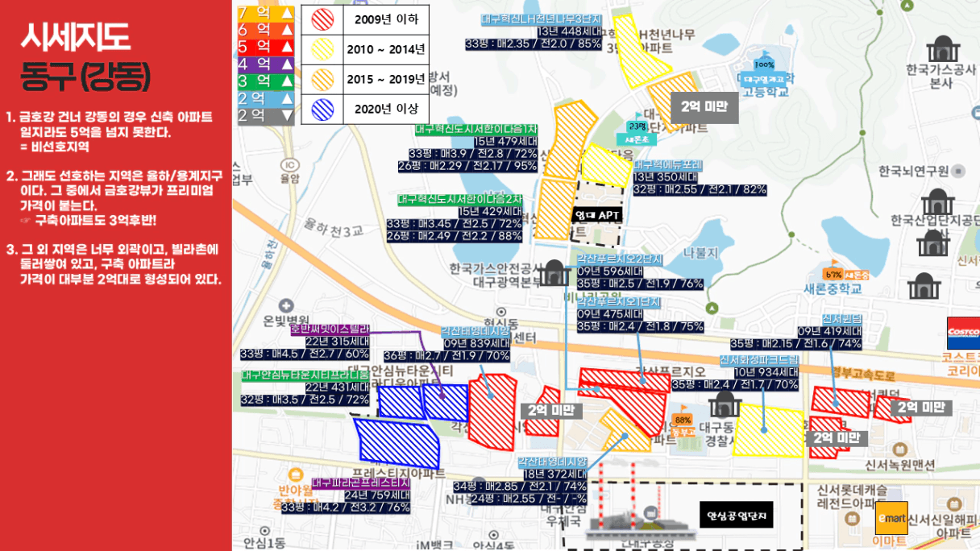Select the gray 2억 down-arrow swatch
Screen dimensions: 980x551
point(267,115)
